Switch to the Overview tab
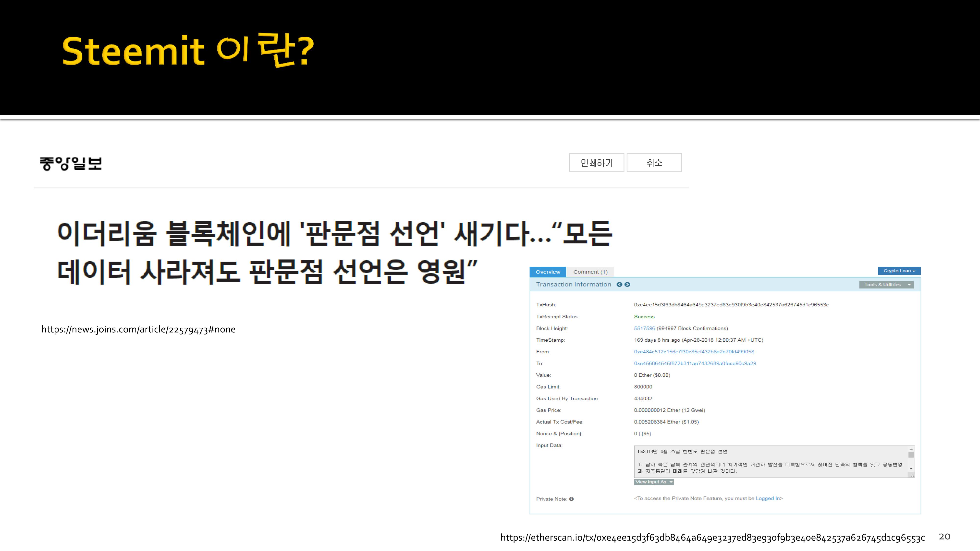 pyautogui.click(x=547, y=272)
